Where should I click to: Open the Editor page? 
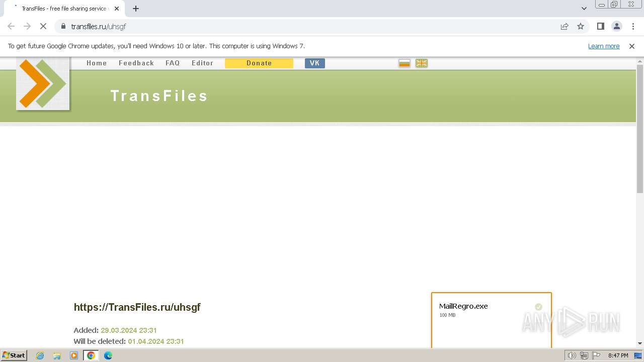click(x=202, y=63)
